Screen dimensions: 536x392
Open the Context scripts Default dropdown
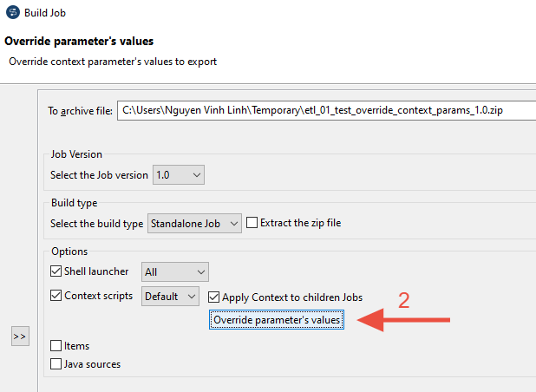click(170, 296)
